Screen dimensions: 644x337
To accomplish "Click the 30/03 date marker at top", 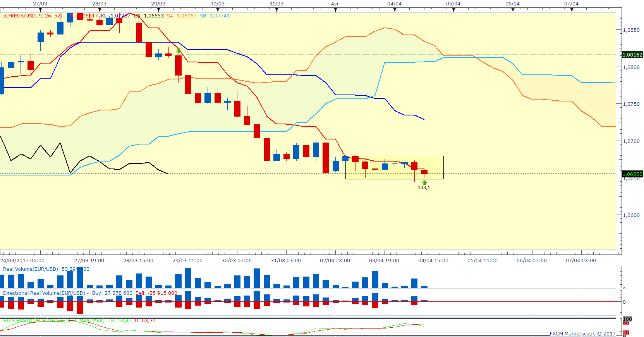I will click(218, 4).
